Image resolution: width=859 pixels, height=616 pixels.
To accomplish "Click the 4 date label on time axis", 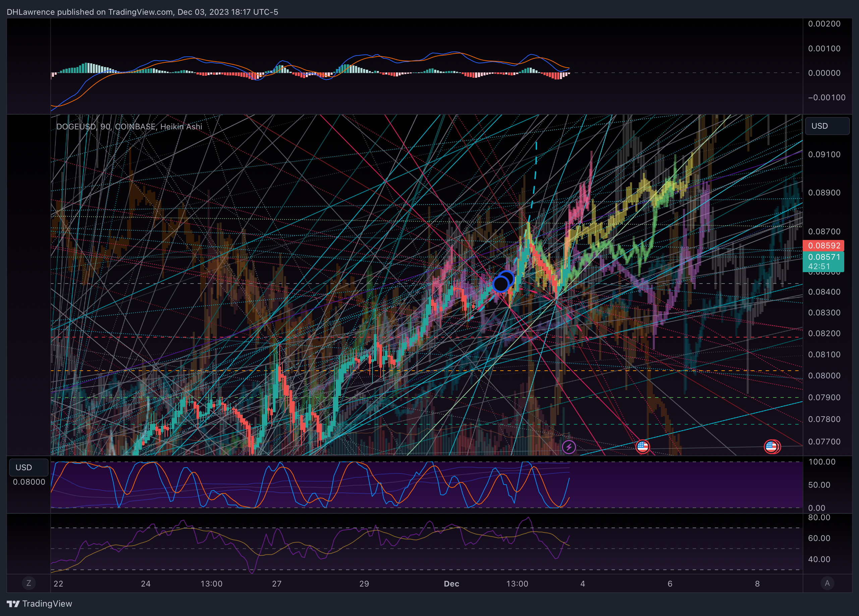I will point(582,583).
